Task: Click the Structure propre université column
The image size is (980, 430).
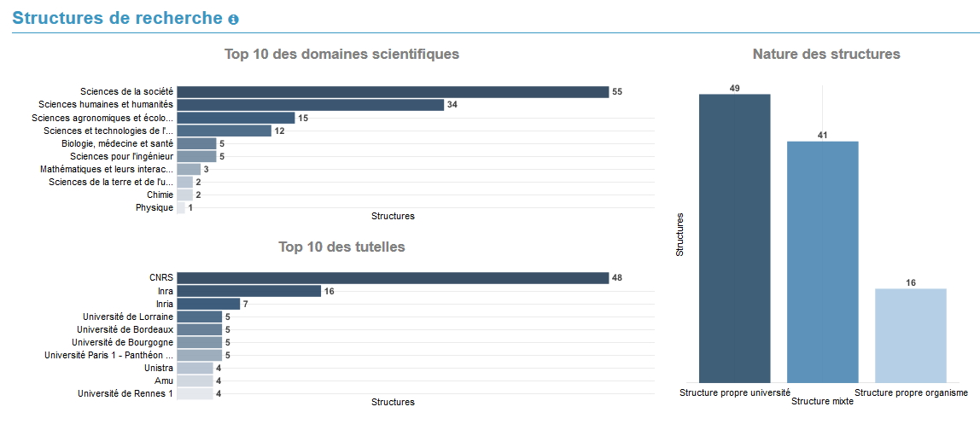Action: (734, 238)
